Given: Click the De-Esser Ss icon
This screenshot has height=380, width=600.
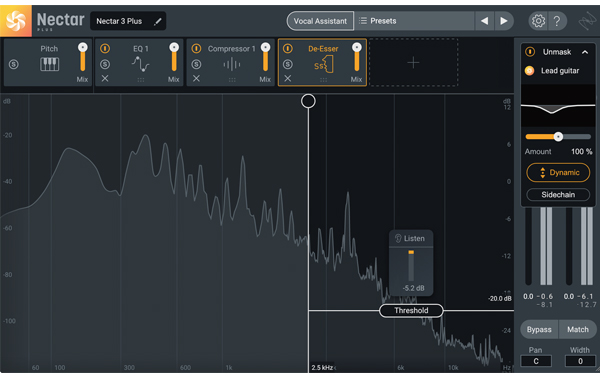Looking at the screenshot, I should [x=324, y=64].
